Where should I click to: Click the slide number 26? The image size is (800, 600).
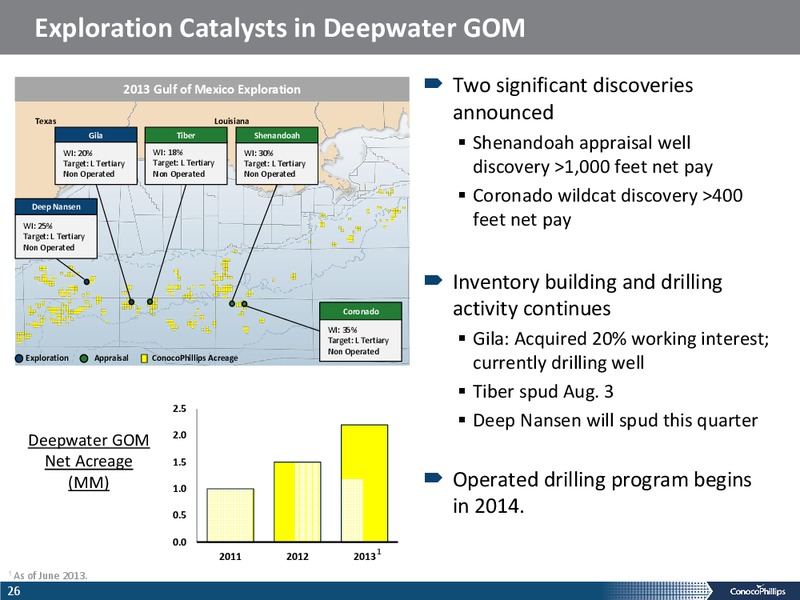click(14, 591)
